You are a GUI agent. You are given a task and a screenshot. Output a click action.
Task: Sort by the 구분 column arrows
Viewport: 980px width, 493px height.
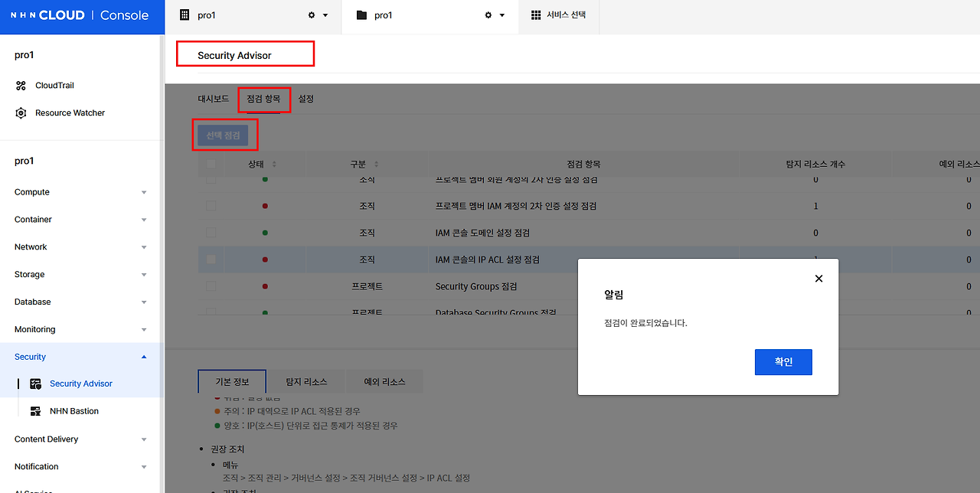(x=376, y=165)
